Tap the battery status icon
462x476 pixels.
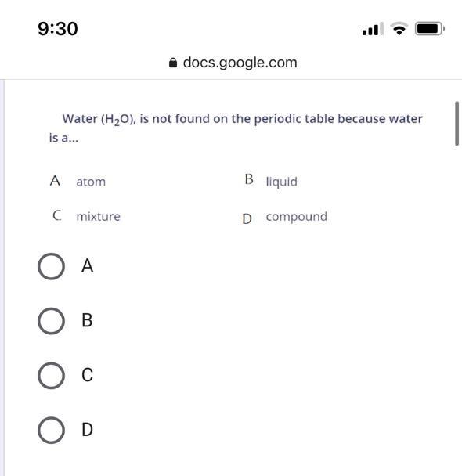[430, 29]
